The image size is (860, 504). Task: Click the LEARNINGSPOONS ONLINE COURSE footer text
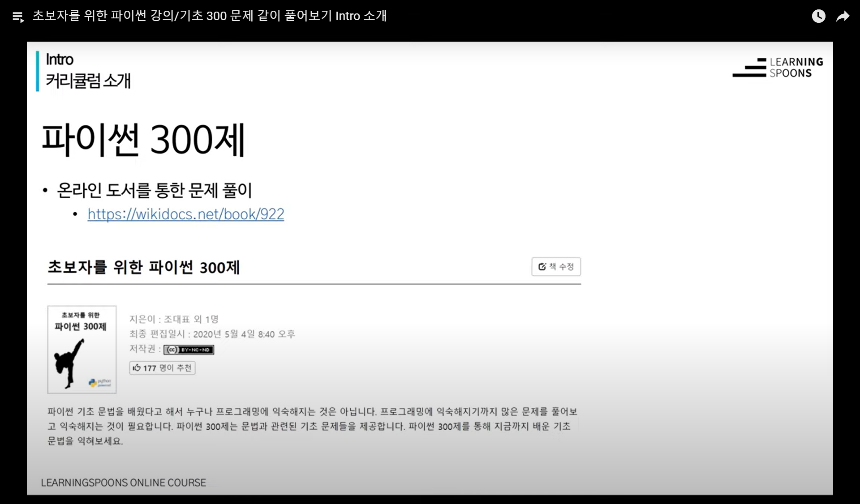pyautogui.click(x=123, y=483)
